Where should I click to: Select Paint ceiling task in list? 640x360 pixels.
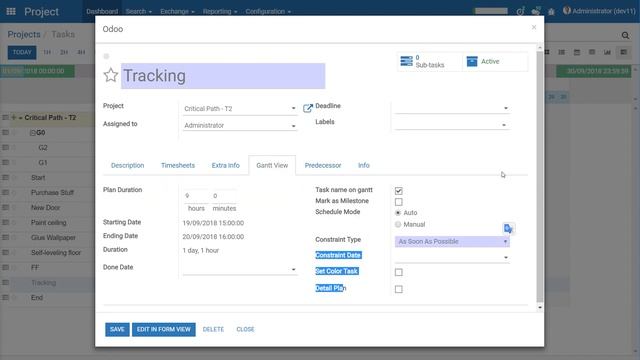point(49,223)
